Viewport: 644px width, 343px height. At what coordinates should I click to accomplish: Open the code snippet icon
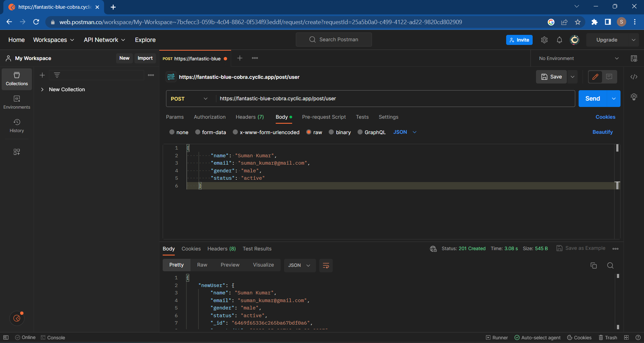click(634, 77)
